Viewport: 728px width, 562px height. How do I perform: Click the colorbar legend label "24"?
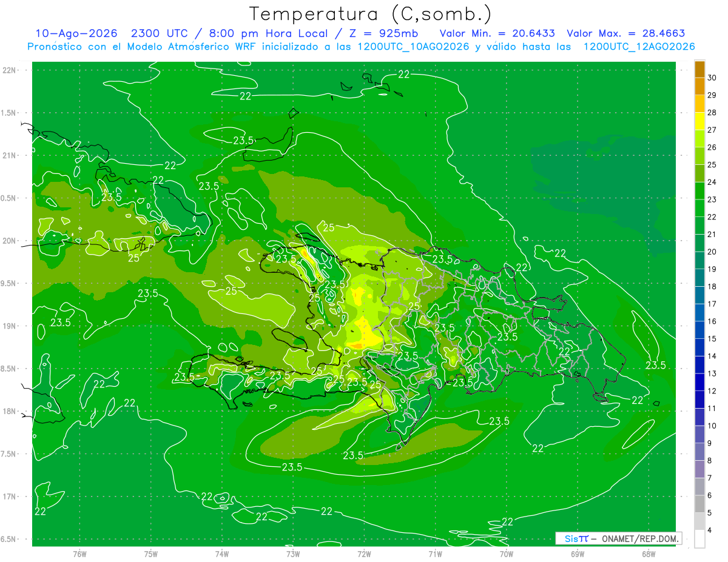(x=712, y=182)
